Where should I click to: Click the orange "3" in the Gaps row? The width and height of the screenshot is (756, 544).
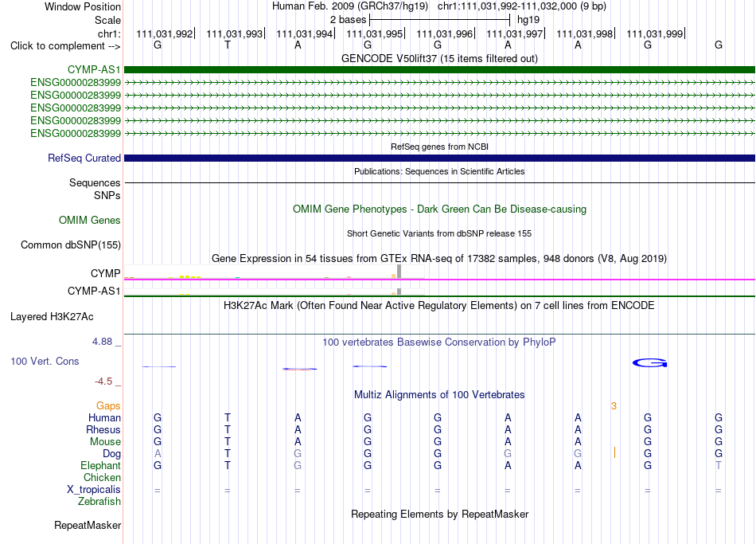614,406
